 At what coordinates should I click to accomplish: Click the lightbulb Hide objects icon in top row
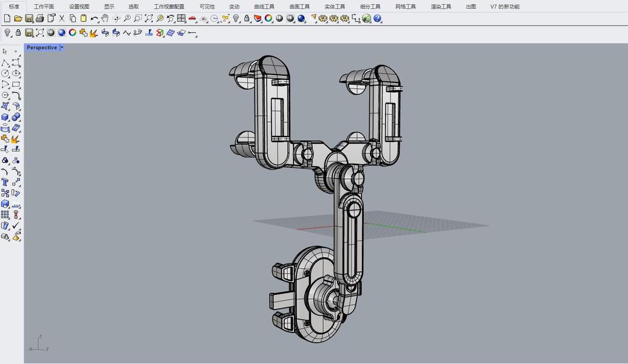tap(236, 18)
